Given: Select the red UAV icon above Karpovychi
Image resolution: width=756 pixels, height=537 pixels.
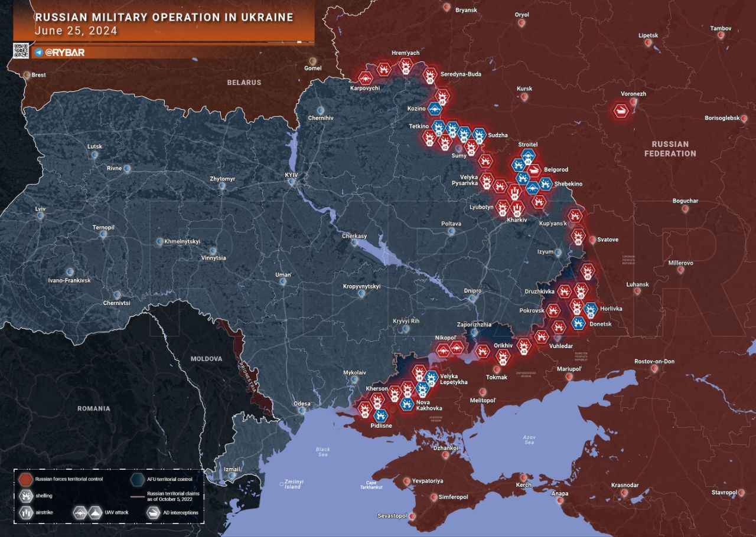Looking at the screenshot, I should (365, 78).
